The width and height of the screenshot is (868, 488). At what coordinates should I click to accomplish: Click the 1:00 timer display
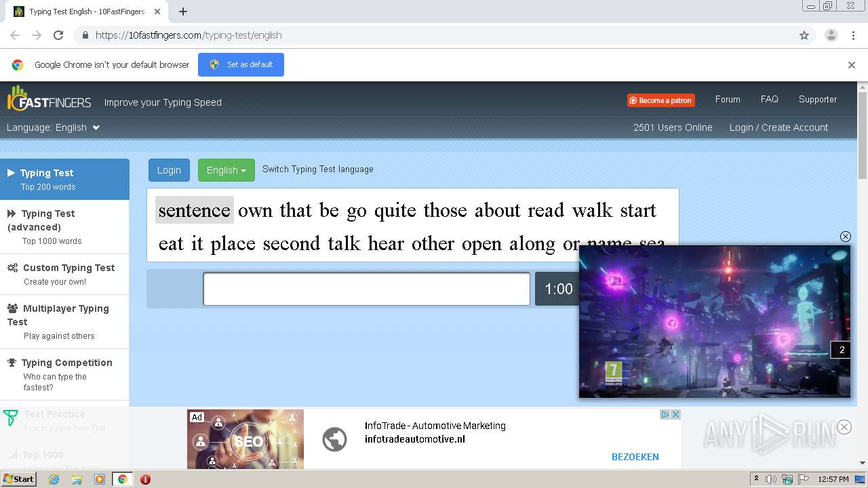coord(558,289)
